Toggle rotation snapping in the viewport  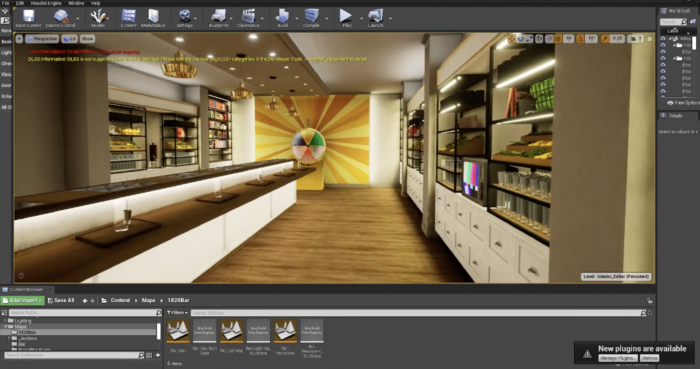pos(580,39)
